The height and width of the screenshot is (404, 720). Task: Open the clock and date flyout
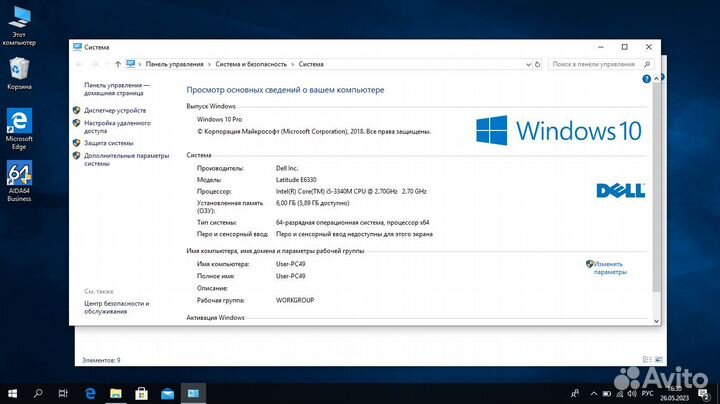tap(675, 393)
